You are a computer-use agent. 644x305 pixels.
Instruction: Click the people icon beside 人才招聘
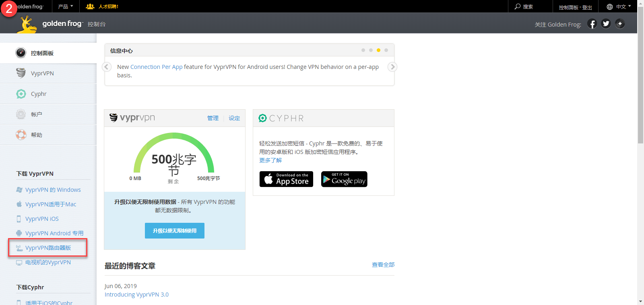point(90,6)
